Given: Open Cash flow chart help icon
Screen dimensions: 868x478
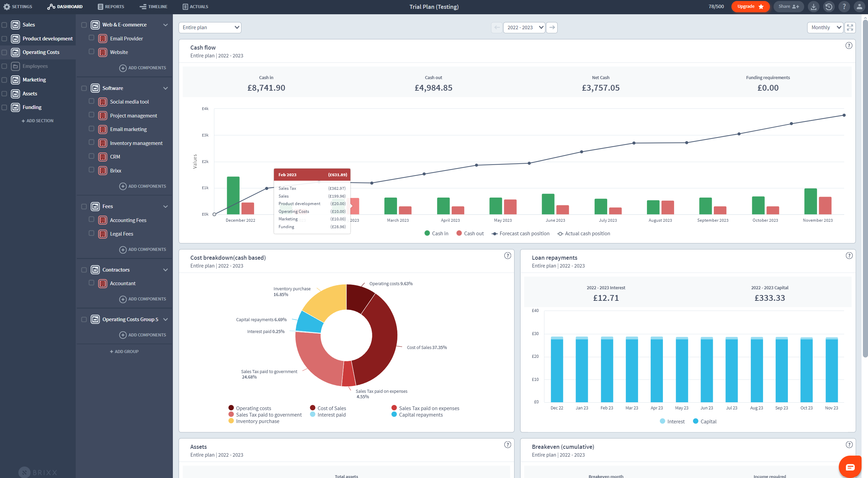Looking at the screenshot, I should tap(849, 45).
